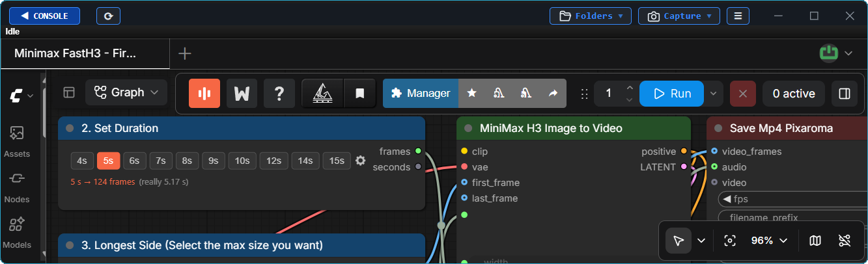Image resolution: width=868 pixels, height=264 pixels.
Task: Select the 5s duration
Action: [x=108, y=161]
